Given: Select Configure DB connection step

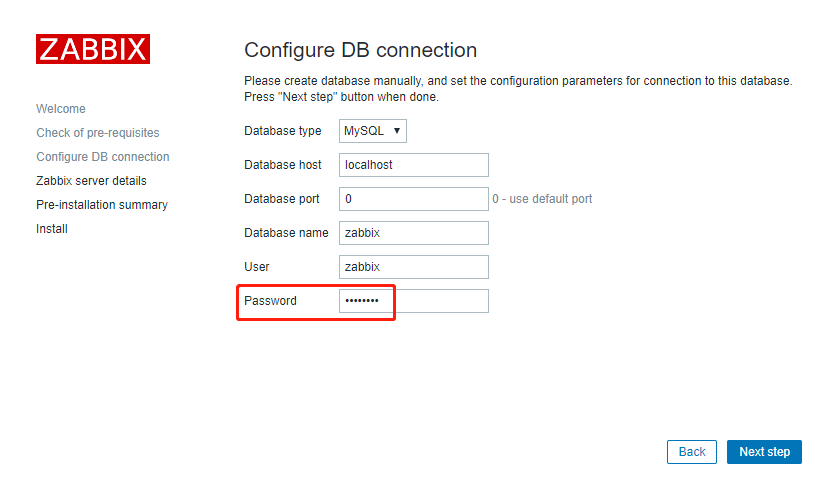Looking at the screenshot, I should [103, 157].
